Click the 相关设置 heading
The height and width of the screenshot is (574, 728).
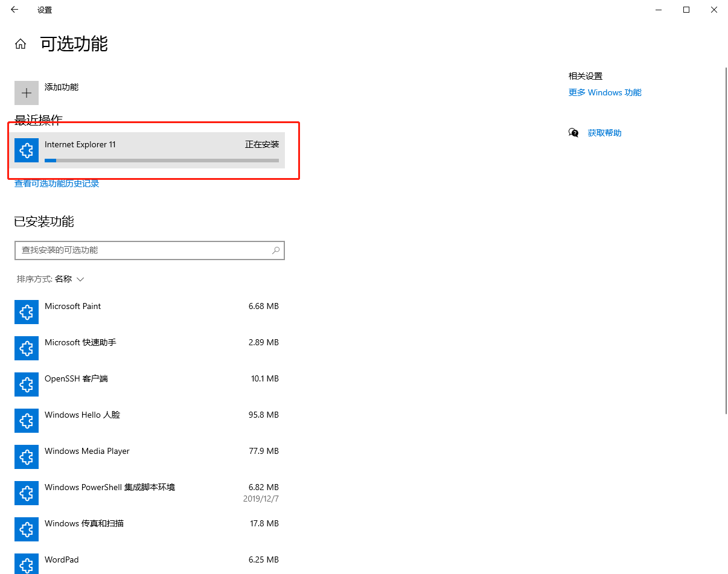(x=586, y=76)
